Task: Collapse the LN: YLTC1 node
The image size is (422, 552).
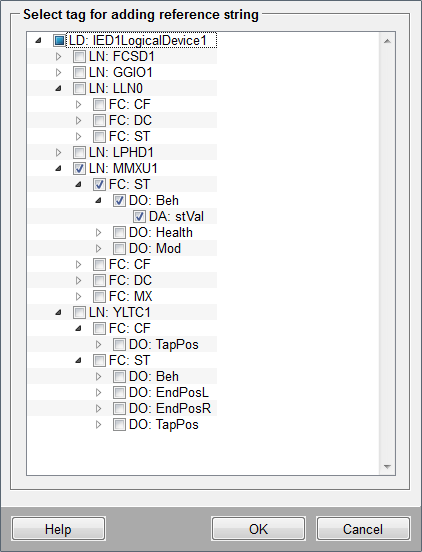Action: 58,313
